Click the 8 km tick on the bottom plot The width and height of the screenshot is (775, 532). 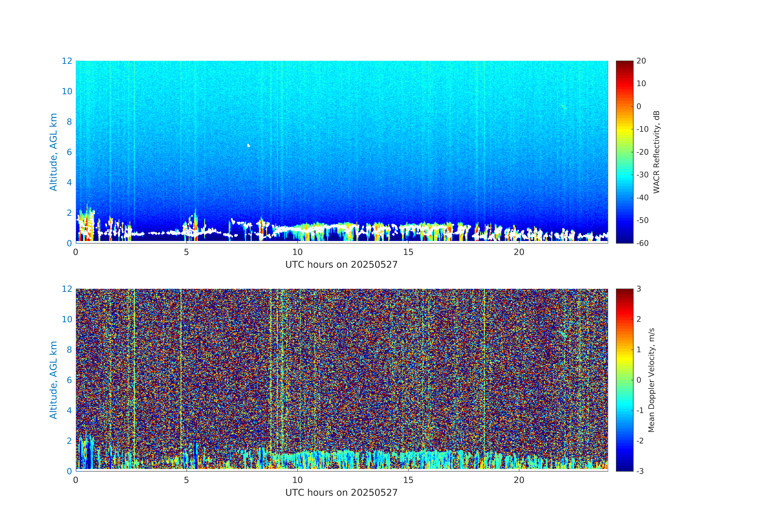coord(69,350)
